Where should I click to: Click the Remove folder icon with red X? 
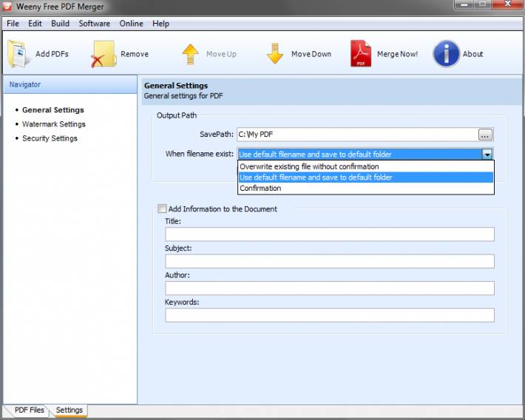coord(104,54)
